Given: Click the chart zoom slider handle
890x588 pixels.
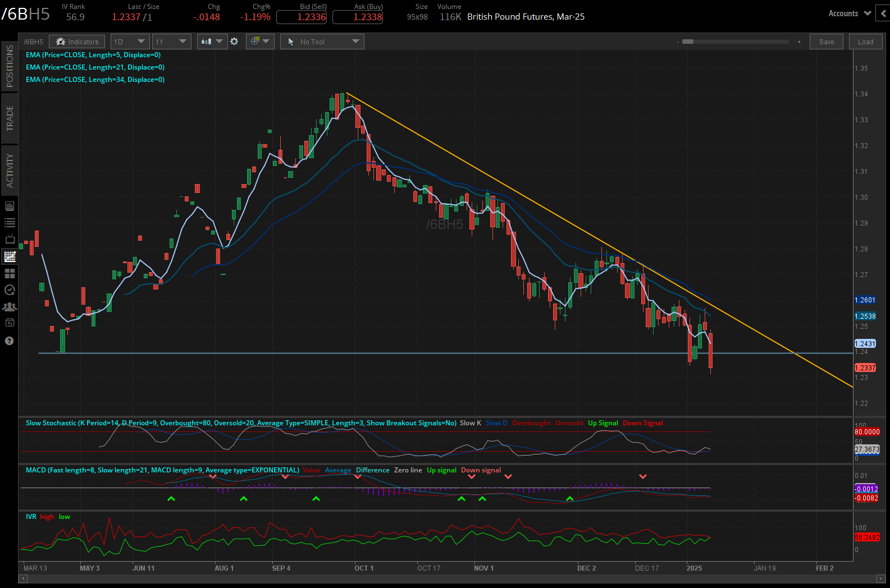Looking at the screenshot, I should click(687, 42).
